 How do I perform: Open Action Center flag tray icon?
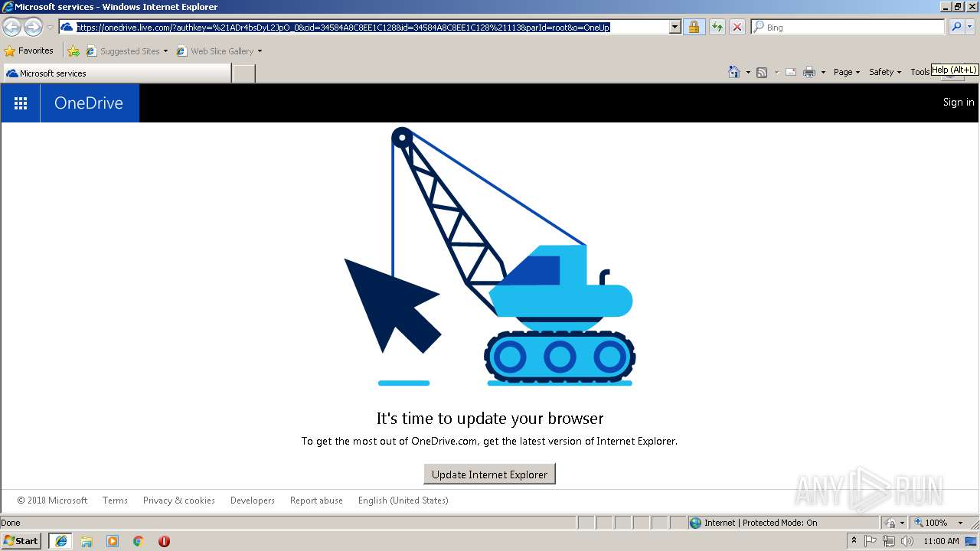pyautogui.click(x=871, y=541)
